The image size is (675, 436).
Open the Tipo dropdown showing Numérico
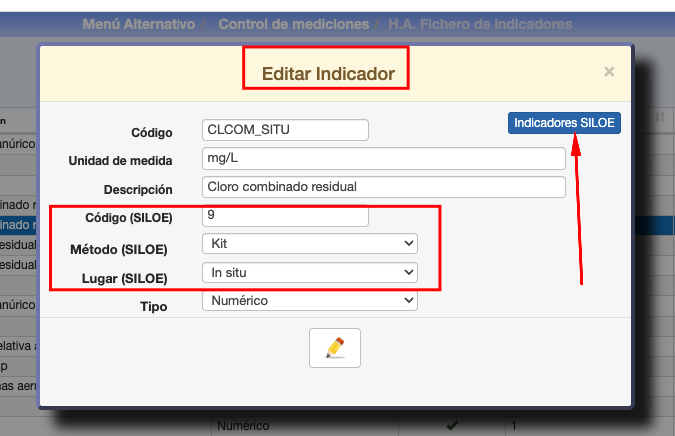pos(309,300)
